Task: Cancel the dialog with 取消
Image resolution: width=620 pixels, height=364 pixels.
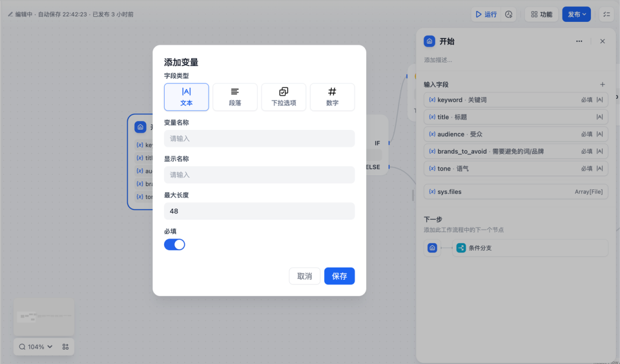Action: coord(304,276)
